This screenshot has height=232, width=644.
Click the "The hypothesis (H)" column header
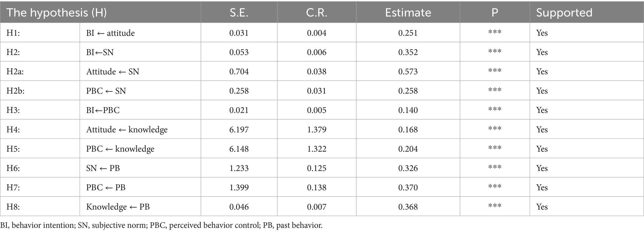point(57,12)
